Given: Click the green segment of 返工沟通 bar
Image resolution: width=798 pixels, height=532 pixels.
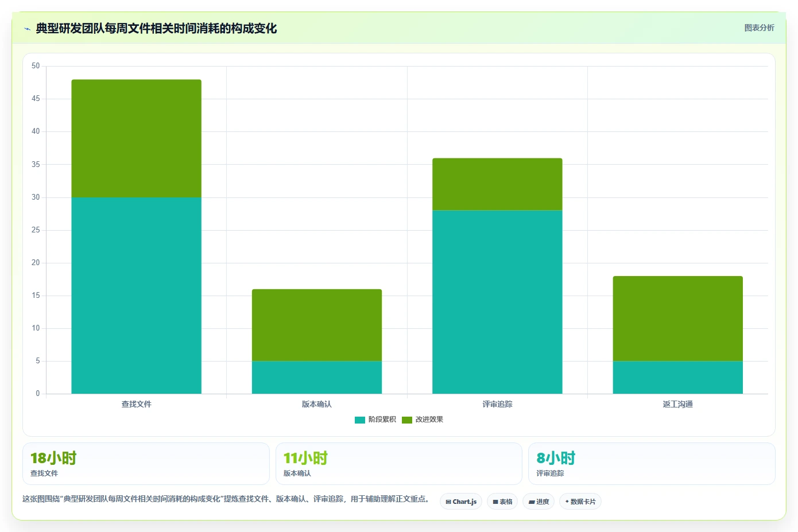Looking at the screenshot, I should pos(678,319).
